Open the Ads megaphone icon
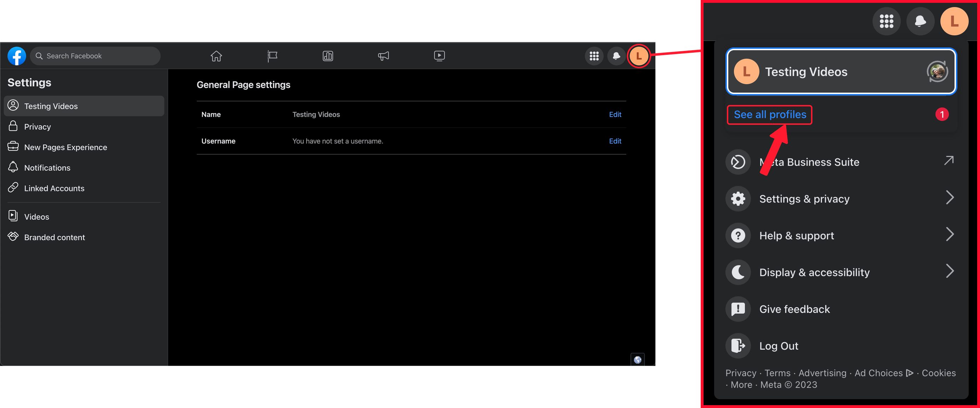The width and height of the screenshot is (980, 408). point(383,56)
